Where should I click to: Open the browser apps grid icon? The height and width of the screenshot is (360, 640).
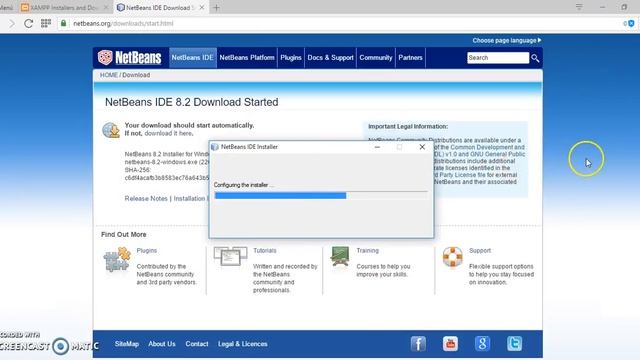46,23
